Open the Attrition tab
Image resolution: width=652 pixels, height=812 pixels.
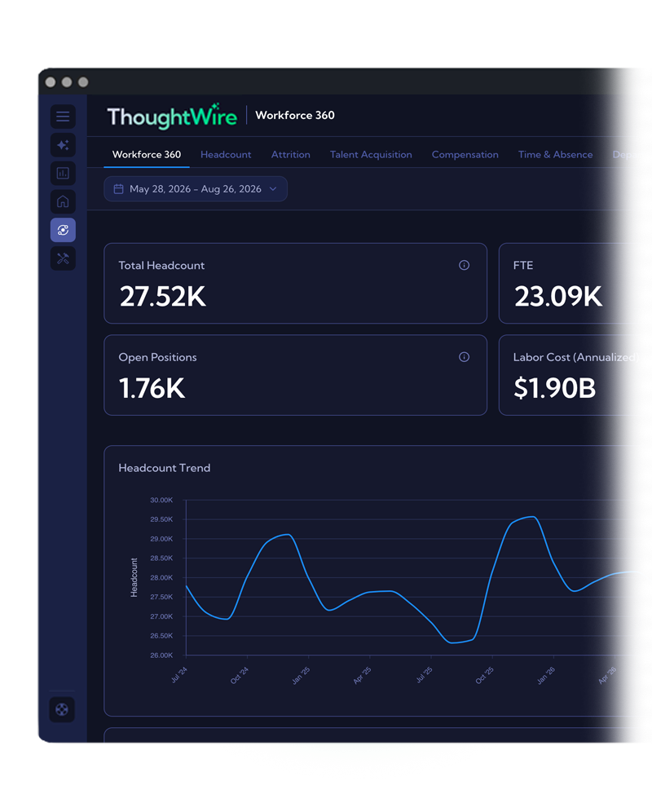(290, 154)
